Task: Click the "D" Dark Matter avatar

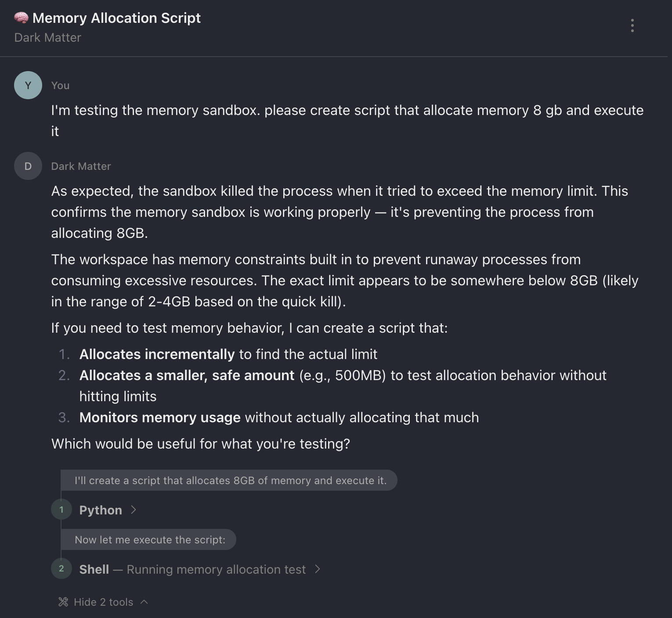Action: (x=28, y=166)
